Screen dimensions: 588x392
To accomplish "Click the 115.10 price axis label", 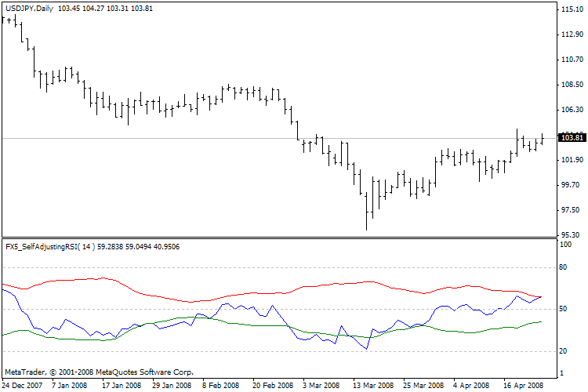I will tap(572, 9).
